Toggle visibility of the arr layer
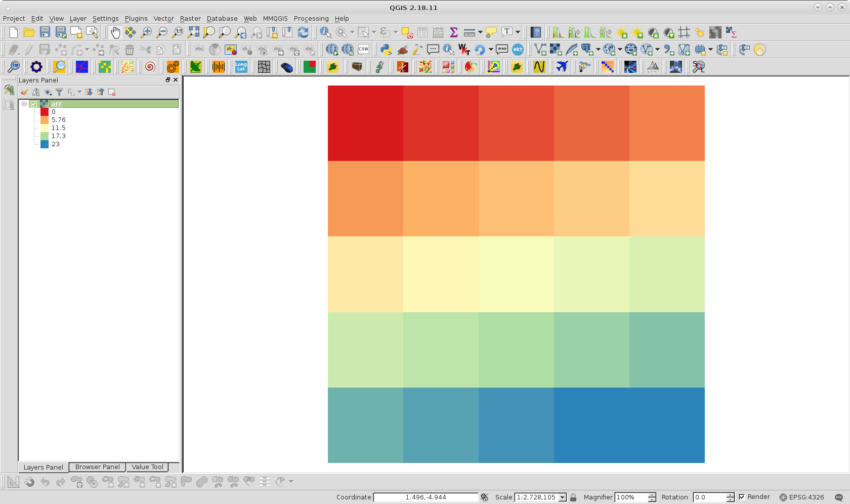The height and width of the screenshot is (504, 850). pyautogui.click(x=34, y=104)
